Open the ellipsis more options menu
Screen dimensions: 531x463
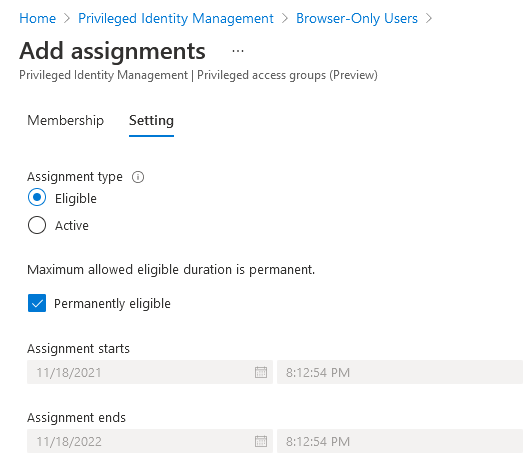(x=238, y=51)
